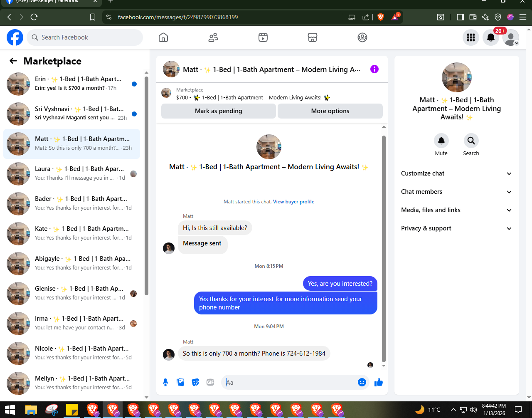Open the Bader conversation

coord(71,204)
